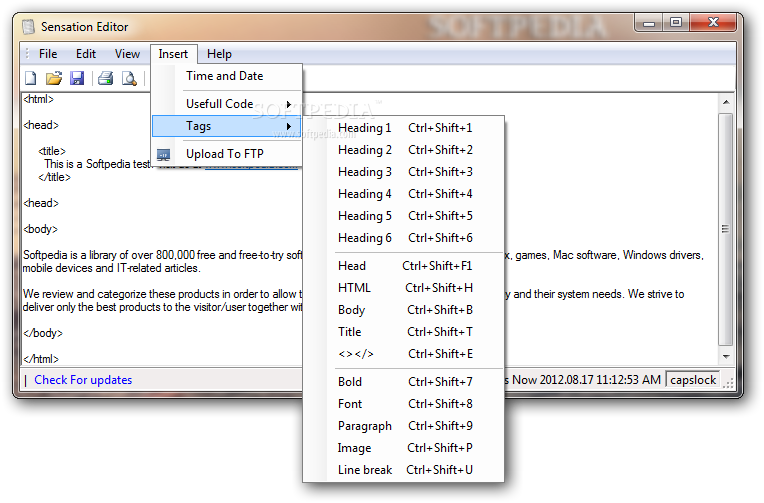Open the View menu
The width and height of the screenshot is (764, 503).
(x=127, y=54)
